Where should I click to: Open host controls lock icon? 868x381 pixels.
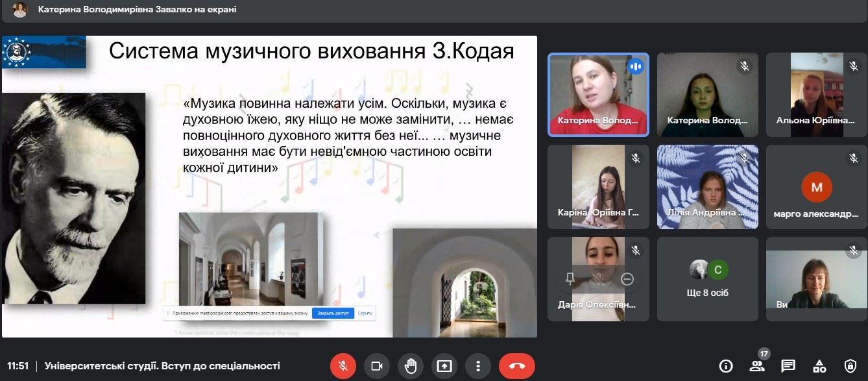click(x=850, y=366)
